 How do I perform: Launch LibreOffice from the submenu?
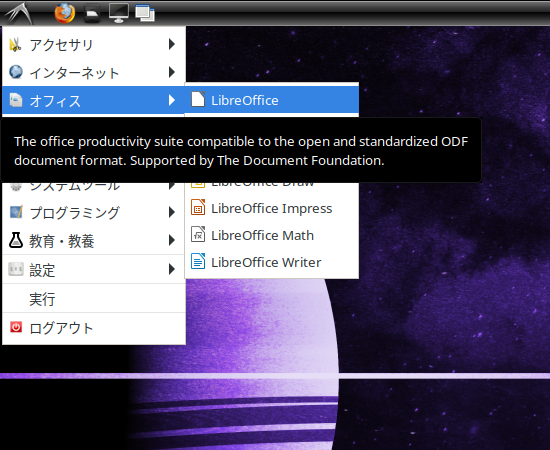272,100
